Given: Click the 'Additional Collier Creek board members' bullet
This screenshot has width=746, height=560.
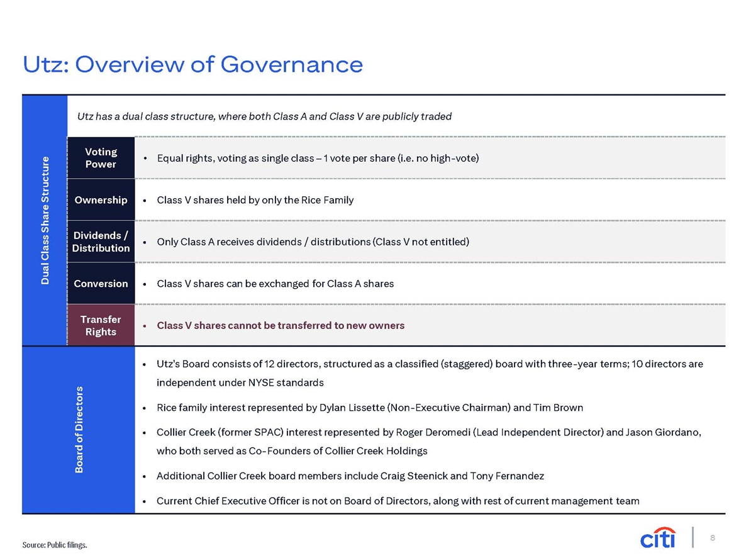Looking at the screenshot, I should [350, 476].
